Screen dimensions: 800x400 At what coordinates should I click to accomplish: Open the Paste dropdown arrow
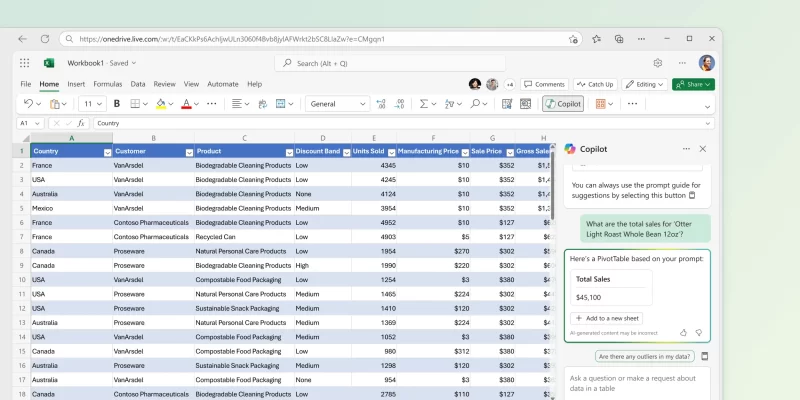tap(64, 104)
